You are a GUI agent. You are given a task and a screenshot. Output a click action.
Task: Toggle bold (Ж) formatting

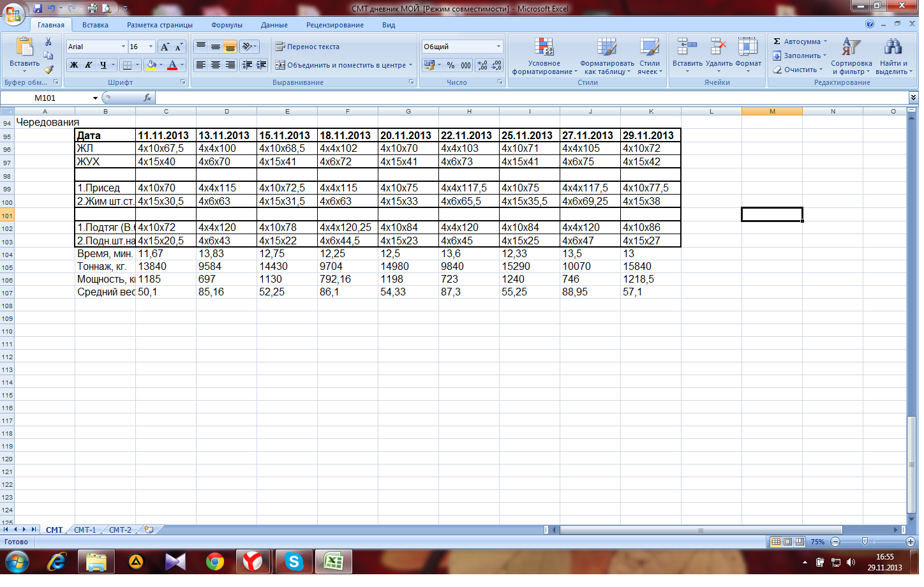(74, 65)
